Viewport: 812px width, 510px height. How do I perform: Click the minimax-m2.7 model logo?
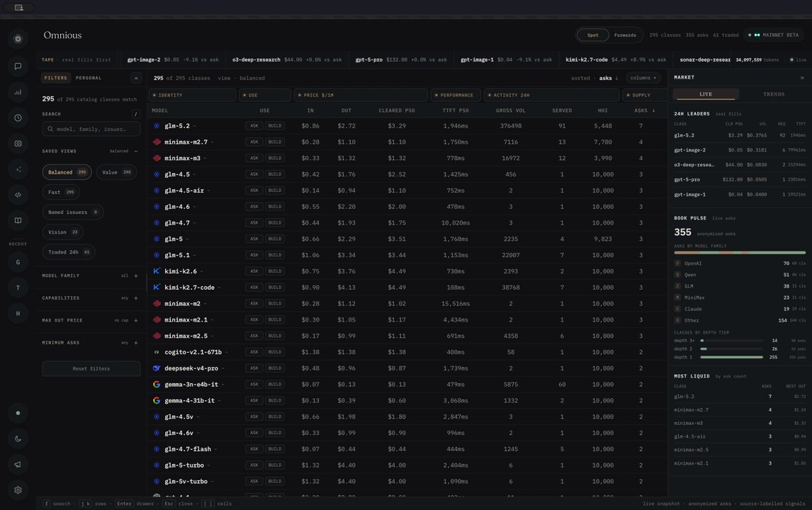click(157, 142)
